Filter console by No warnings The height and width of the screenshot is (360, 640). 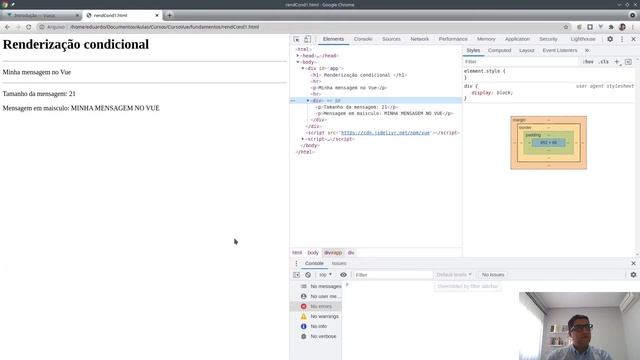[x=316, y=316]
